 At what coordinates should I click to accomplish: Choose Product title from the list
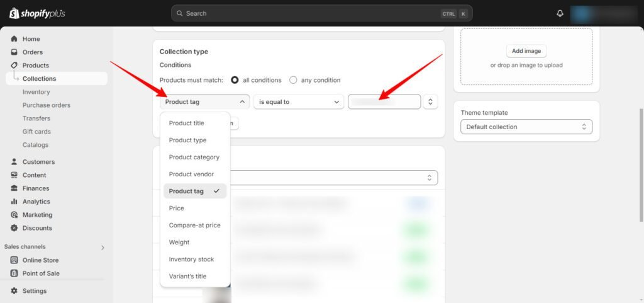(195, 123)
